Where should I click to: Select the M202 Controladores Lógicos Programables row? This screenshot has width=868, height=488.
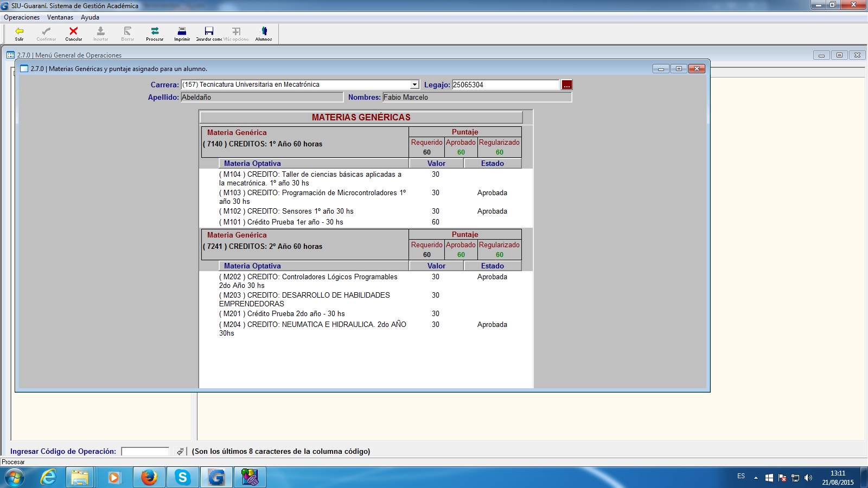coord(366,281)
